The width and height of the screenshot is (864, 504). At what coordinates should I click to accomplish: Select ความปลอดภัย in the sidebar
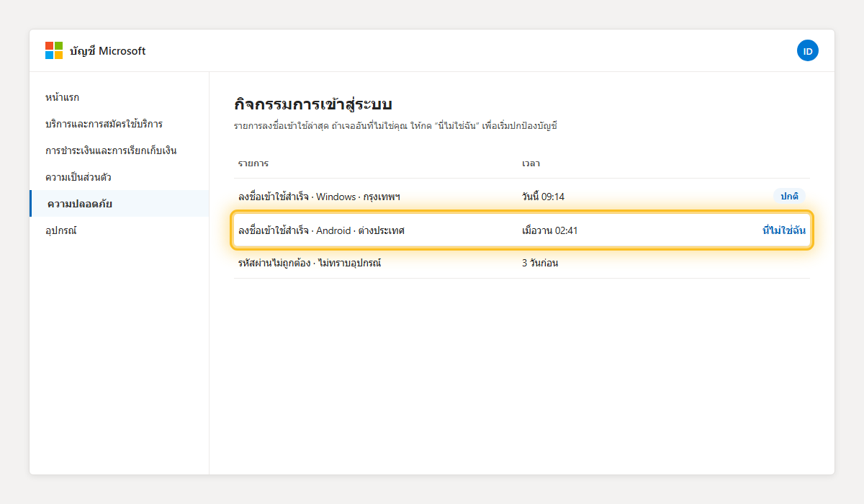[x=120, y=204]
